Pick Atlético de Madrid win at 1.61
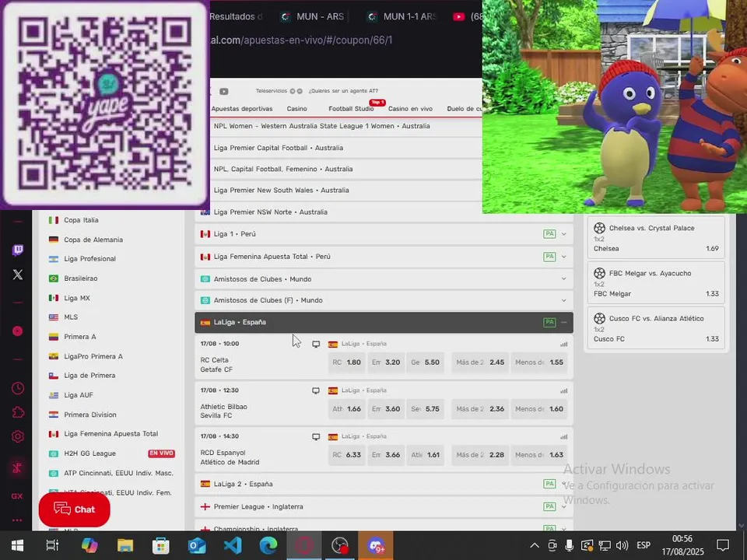This screenshot has width=747, height=560. pyautogui.click(x=426, y=455)
